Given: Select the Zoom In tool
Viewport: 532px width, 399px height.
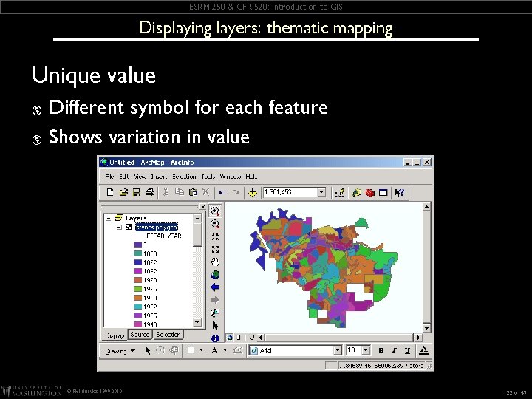Looking at the screenshot, I should point(215,211).
